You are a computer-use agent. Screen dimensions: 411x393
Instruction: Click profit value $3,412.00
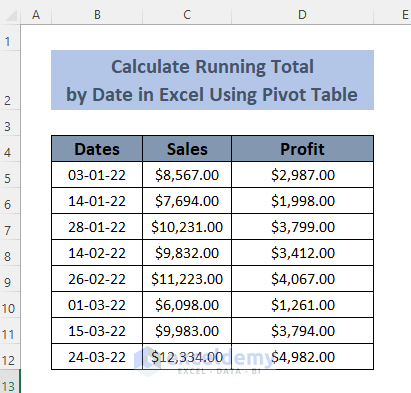[x=302, y=253]
